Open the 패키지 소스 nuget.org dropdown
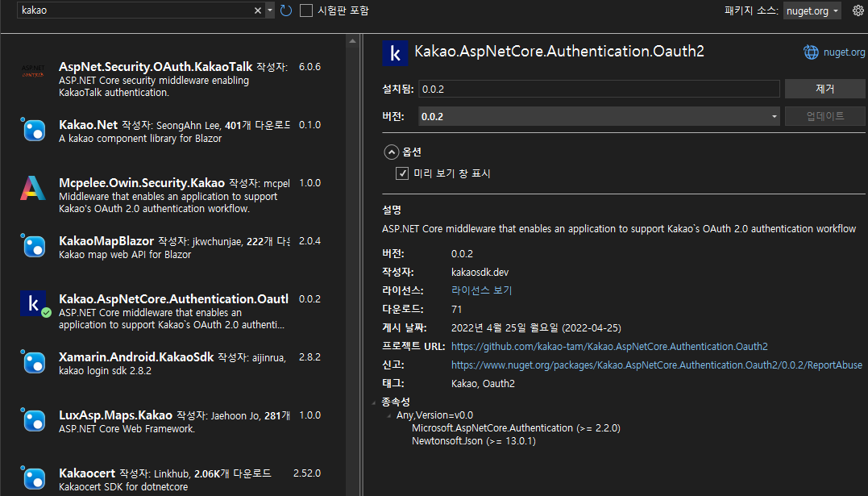This screenshot has height=496, width=868. coord(812,10)
